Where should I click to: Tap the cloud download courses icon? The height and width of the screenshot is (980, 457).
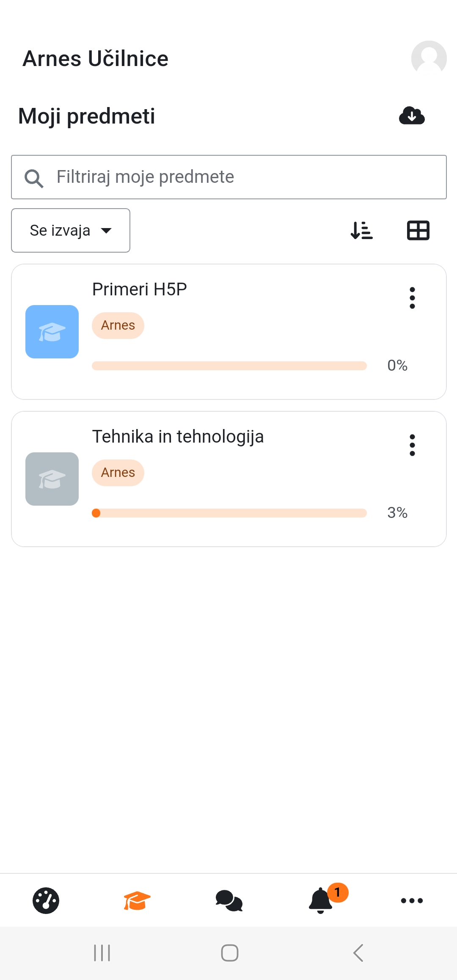[x=412, y=116]
